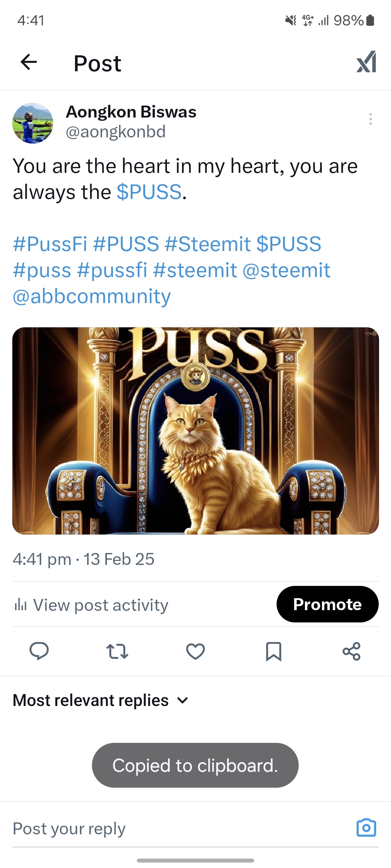
Task: Open the three-dot post options menu
Action: (370, 119)
